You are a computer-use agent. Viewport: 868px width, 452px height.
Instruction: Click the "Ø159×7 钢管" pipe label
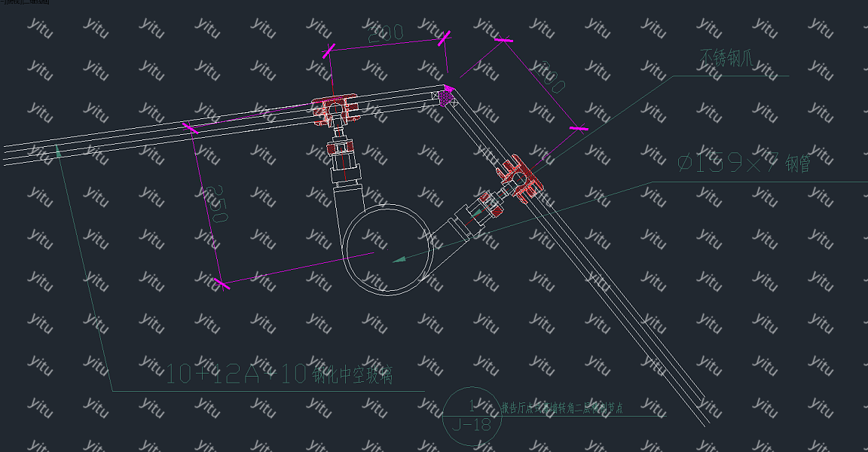tap(744, 163)
